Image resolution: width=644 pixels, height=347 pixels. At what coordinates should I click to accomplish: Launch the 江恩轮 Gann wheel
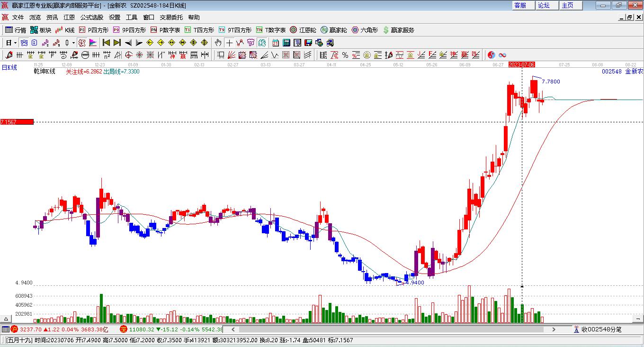[303, 30]
